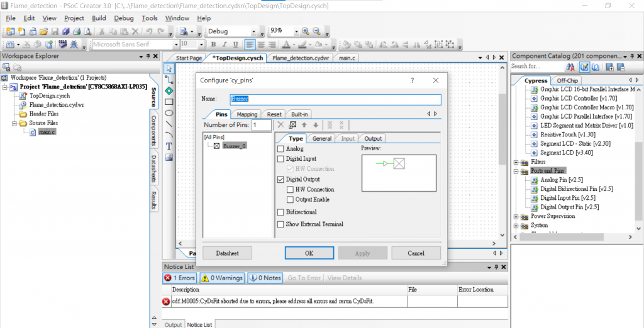Switch to the General pin tab

click(x=322, y=138)
